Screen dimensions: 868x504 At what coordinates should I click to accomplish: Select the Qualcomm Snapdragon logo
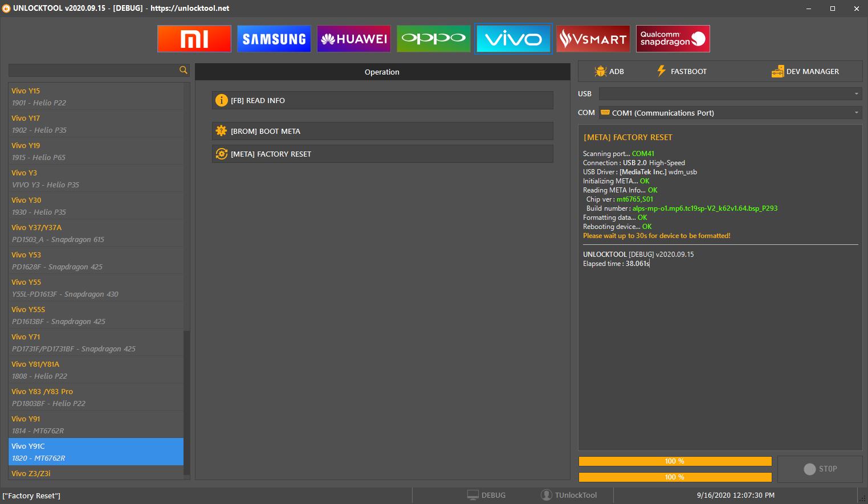[x=673, y=39]
